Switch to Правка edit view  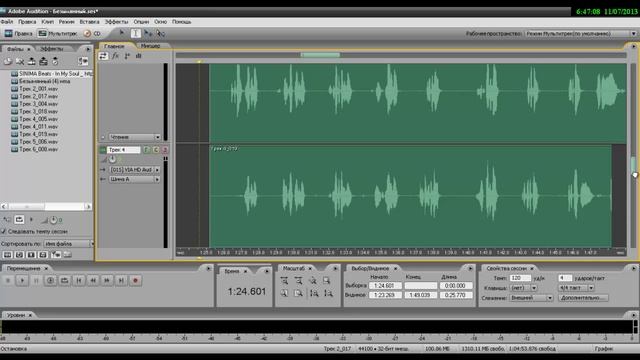(x=18, y=33)
